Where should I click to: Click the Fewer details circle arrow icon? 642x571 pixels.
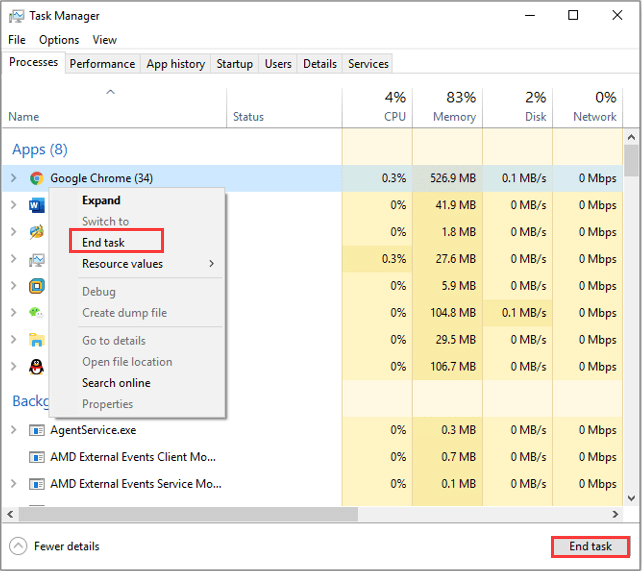click(x=18, y=546)
